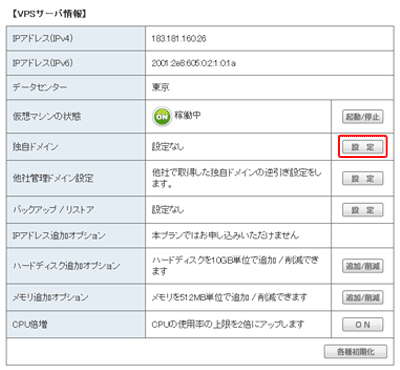Click the 各種初期化 button
Screen dimensions: 400x370
pos(356,352)
